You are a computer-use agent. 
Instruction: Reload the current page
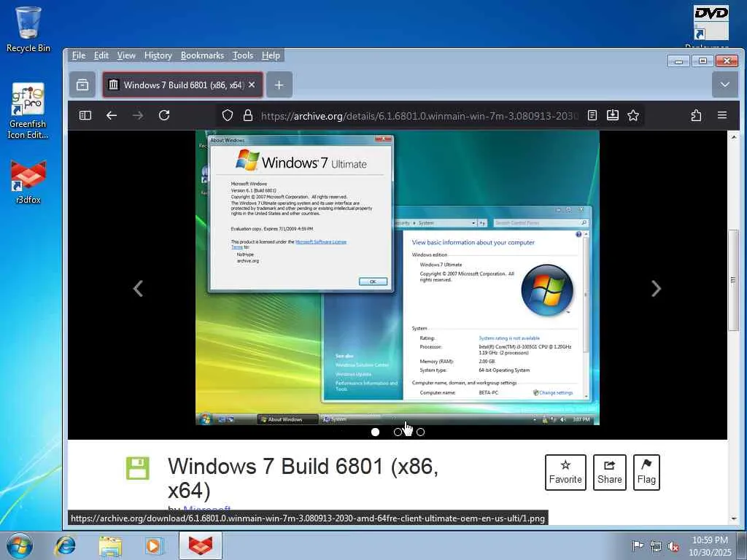[x=164, y=115]
